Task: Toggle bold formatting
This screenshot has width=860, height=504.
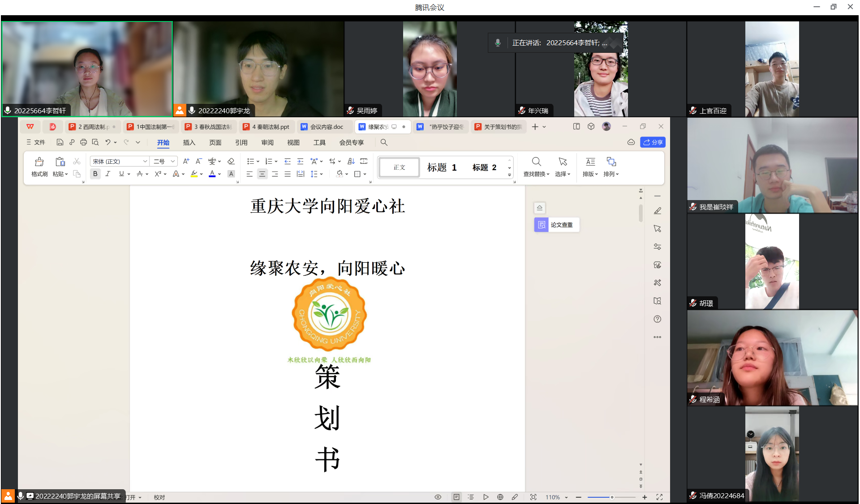Action: coord(95,174)
